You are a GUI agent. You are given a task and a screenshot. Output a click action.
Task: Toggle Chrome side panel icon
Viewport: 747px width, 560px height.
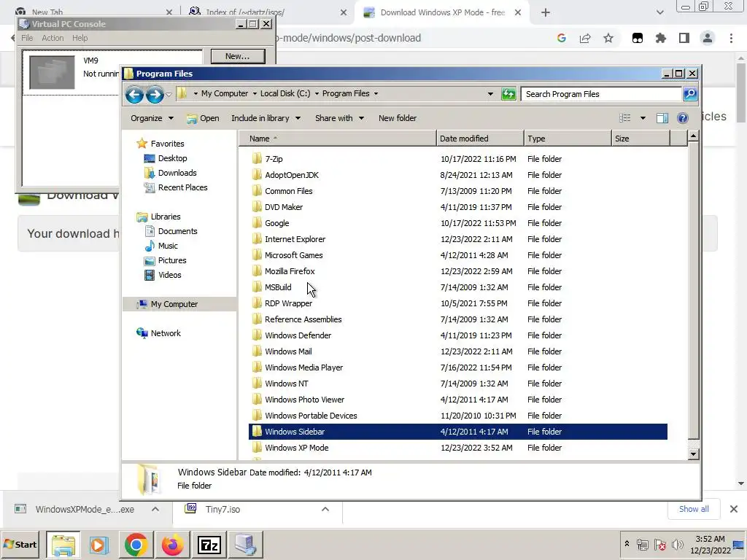click(684, 38)
